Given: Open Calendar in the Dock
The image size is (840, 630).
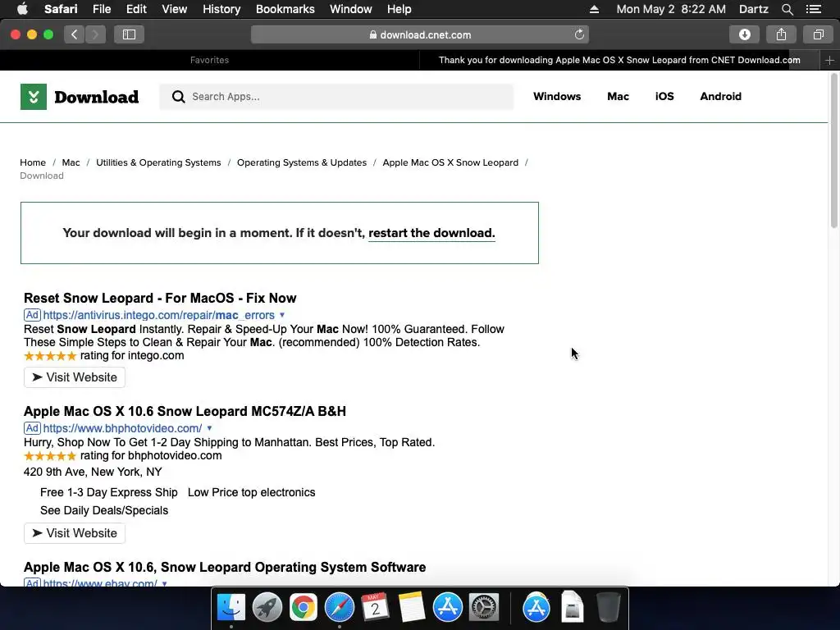Looking at the screenshot, I should pos(375,608).
